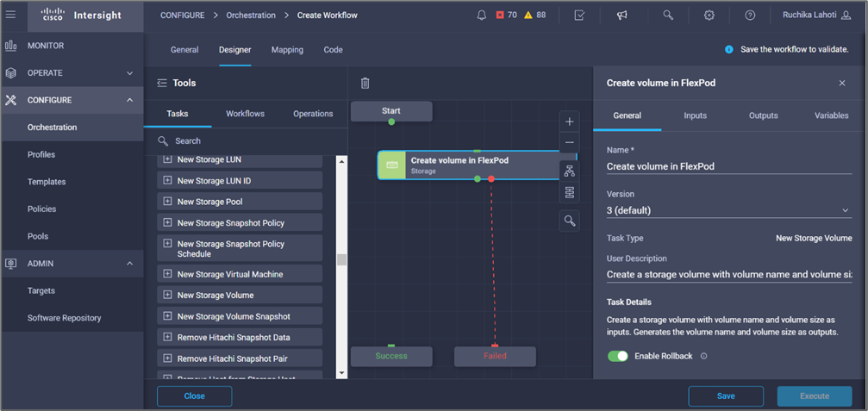Collapse the CONFIGURE sidebar section
Screen dimensions: 868x411
pyautogui.click(x=130, y=100)
